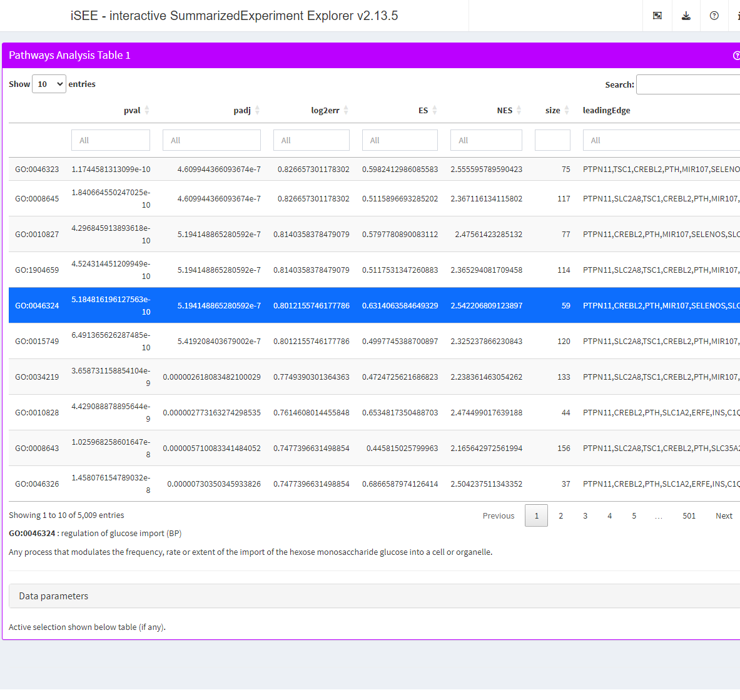Go to page 2 of the table
The width and height of the screenshot is (740, 700).
(560, 515)
